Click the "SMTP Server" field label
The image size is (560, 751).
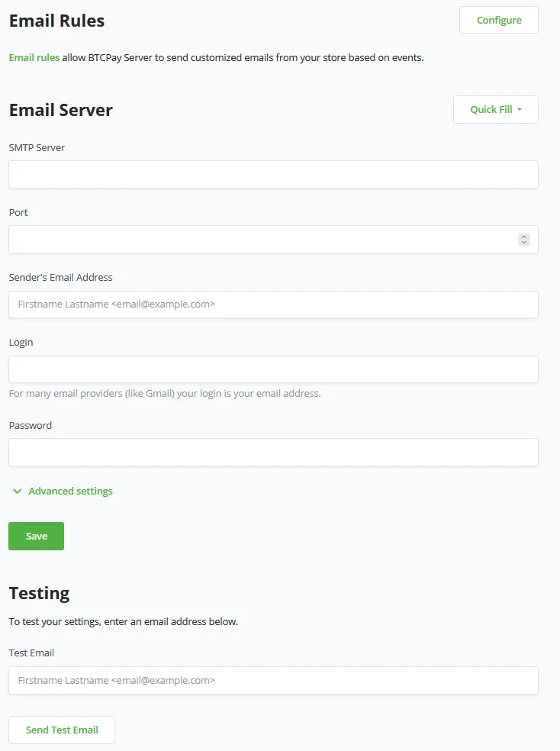(x=37, y=147)
